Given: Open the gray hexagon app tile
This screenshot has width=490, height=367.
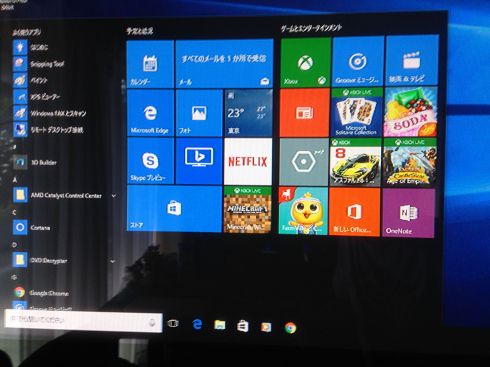Looking at the screenshot, I should click(x=304, y=162).
